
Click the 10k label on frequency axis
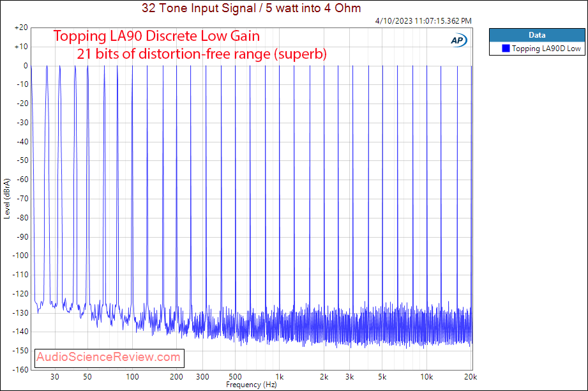[x=426, y=377]
